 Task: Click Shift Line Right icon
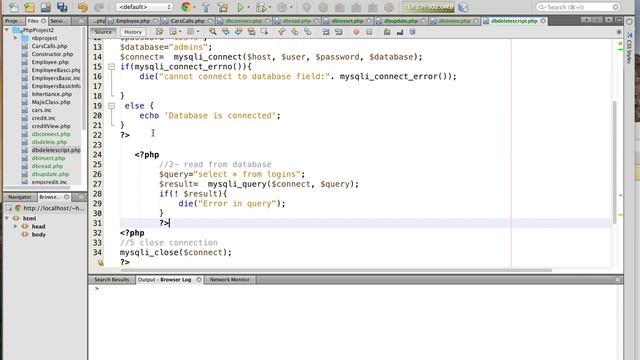click(338, 32)
